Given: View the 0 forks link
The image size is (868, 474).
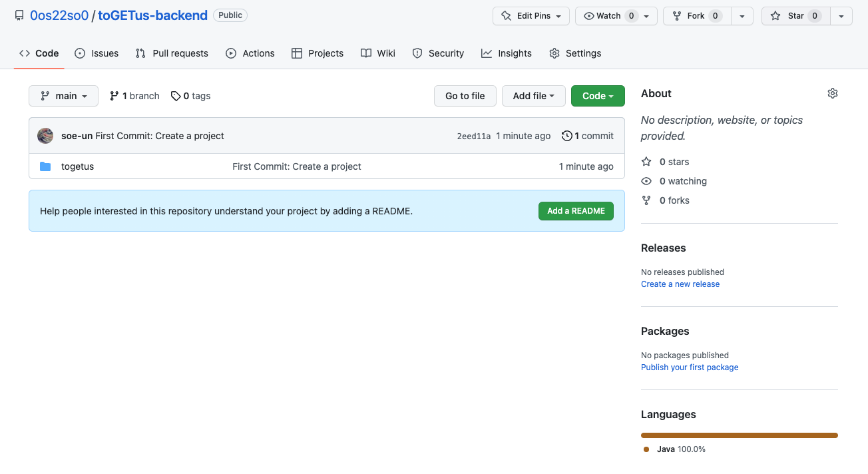Looking at the screenshot, I should point(666,200).
